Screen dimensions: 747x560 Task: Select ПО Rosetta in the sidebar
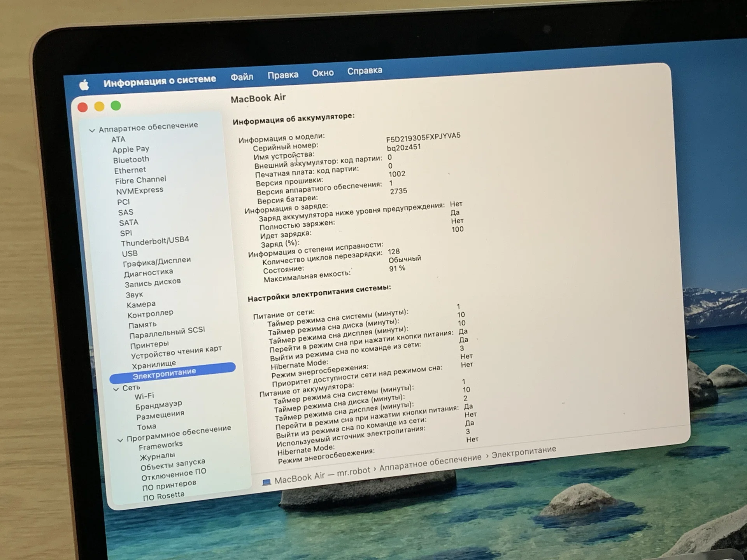pos(163,496)
